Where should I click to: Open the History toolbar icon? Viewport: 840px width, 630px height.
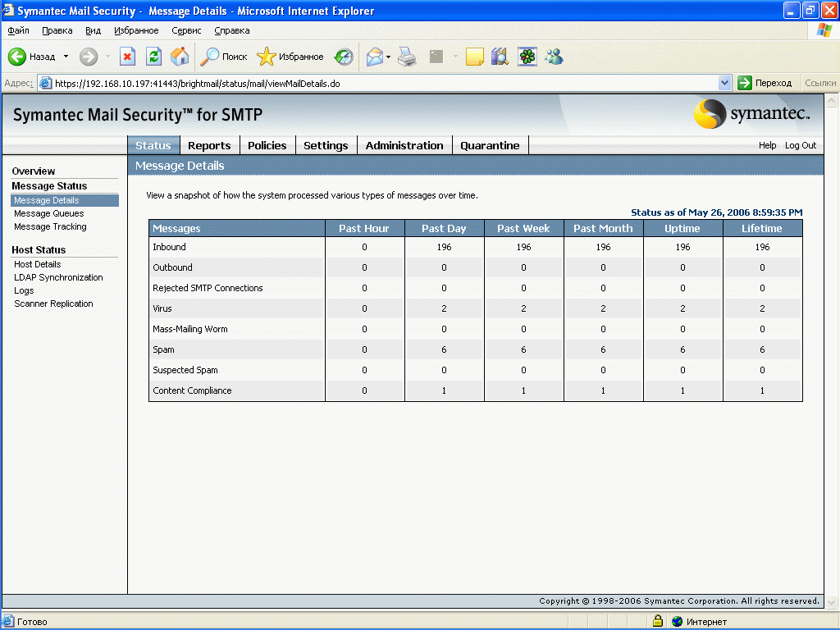tap(344, 57)
